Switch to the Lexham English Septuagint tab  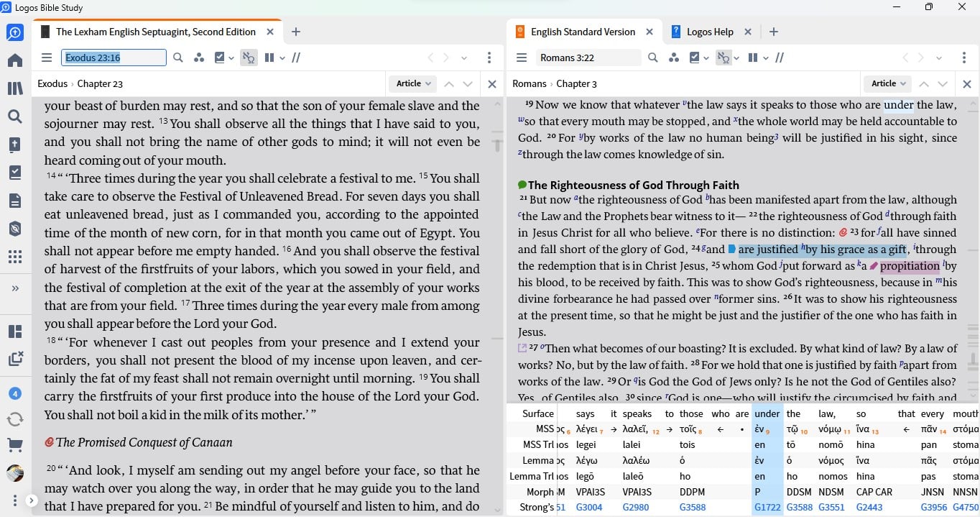click(155, 32)
